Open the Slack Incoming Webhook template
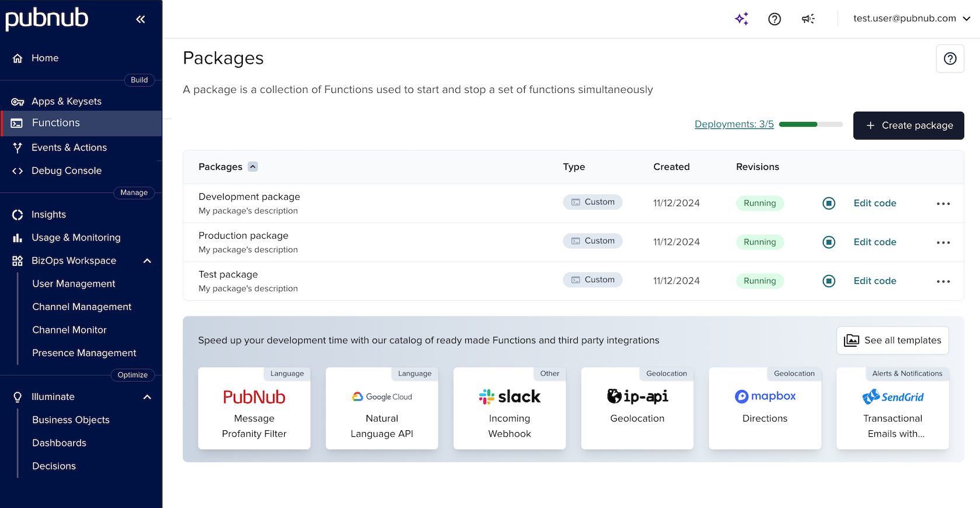This screenshot has width=980, height=508. pos(510,408)
